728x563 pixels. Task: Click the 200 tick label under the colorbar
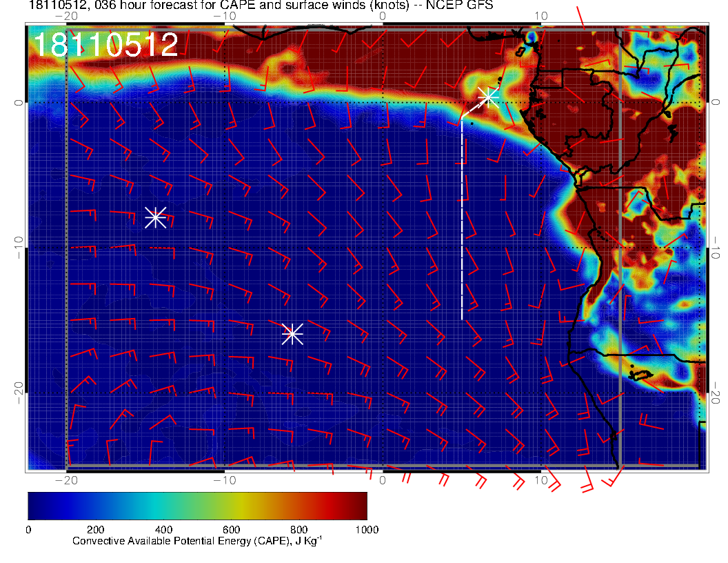[x=95, y=529]
